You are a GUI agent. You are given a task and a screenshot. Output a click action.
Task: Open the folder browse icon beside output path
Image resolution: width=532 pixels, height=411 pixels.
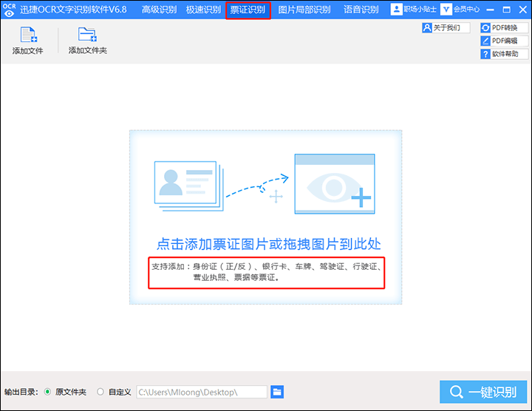coord(277,392)
